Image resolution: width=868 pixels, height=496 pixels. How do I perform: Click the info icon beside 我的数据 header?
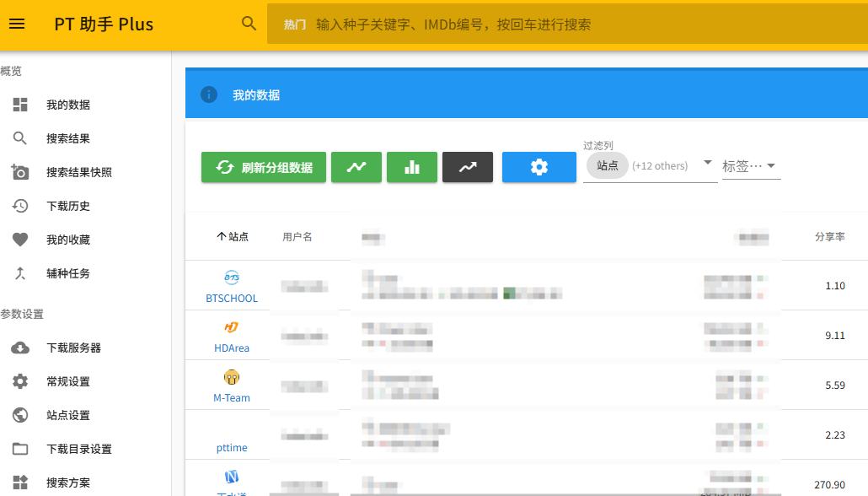coord(209,94)
